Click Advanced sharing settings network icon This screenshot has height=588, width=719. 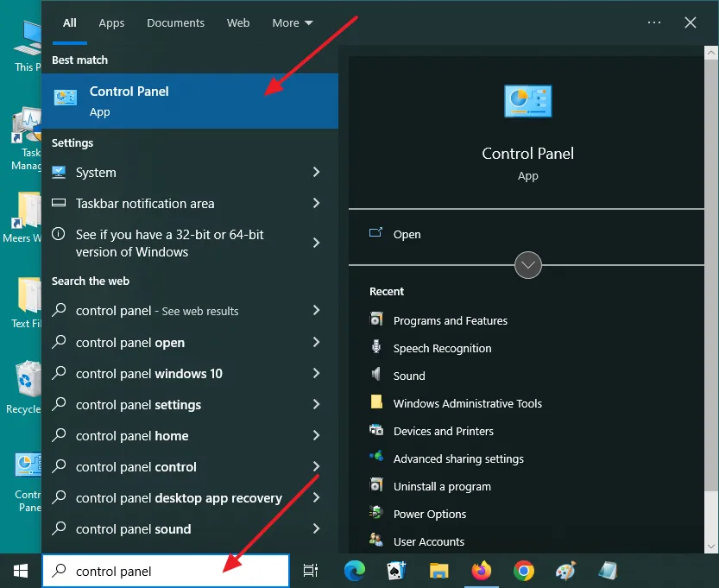click(x=376, y=457)
